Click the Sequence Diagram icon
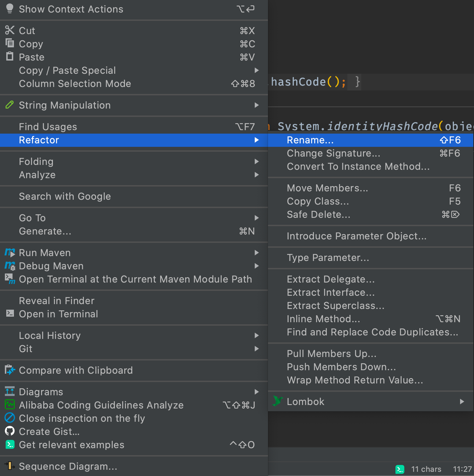474x476 pixels. pos(10,466)
